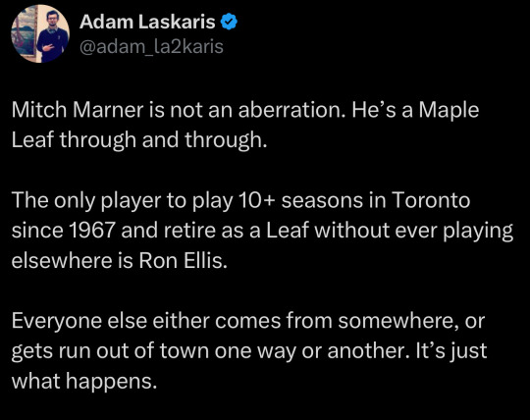Select the word "another" in the last paragraph
The image size is (530, 420).
tap(367, 351)
